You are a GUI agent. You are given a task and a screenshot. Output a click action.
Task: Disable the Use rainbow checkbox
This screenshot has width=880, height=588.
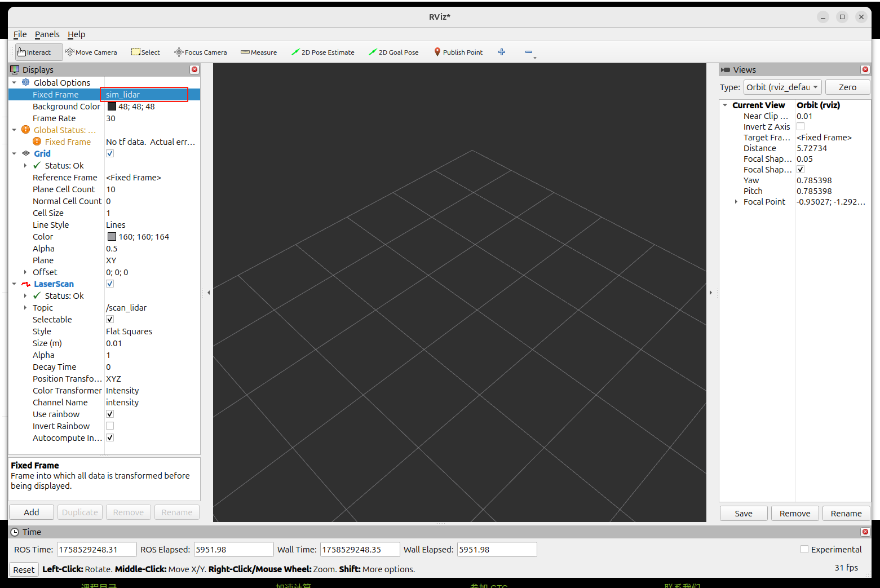[x=110, y=414]
